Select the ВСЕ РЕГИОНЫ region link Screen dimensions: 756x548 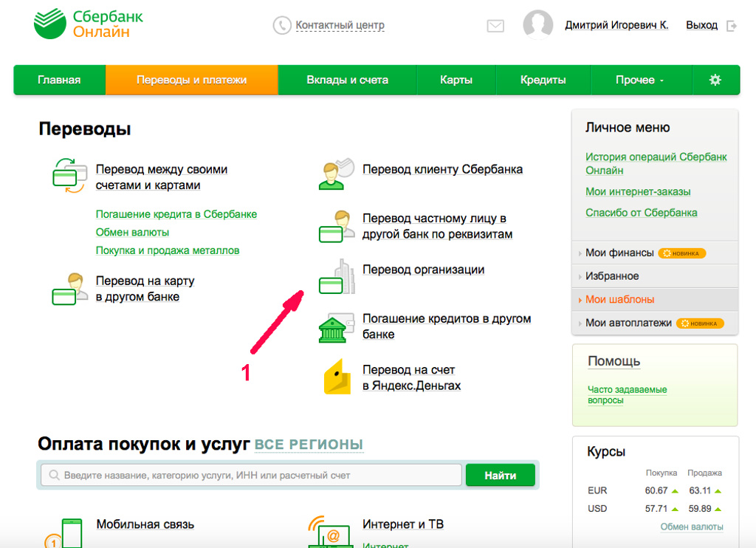[309, 445]
